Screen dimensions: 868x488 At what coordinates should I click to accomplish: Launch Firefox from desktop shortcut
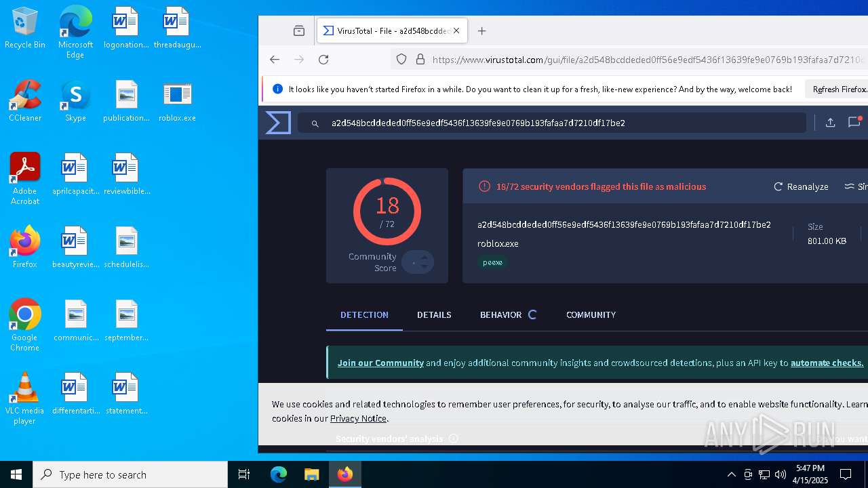[x=25, y=247]
